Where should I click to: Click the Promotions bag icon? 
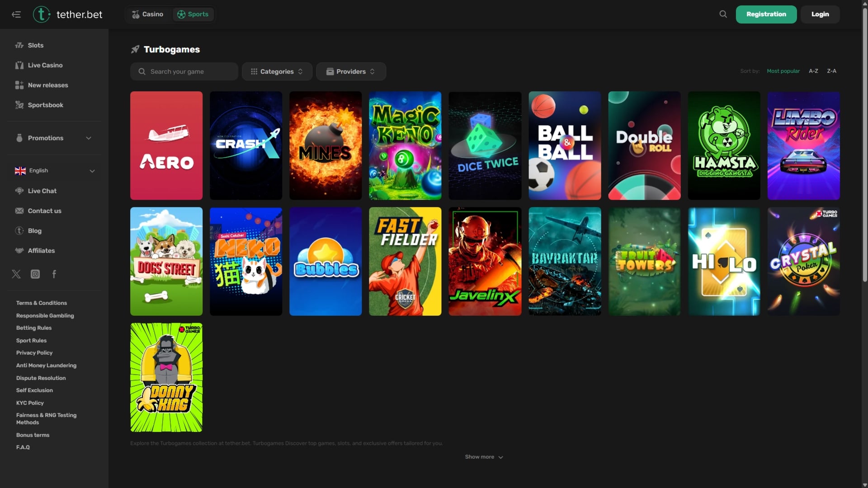[x=19, y=138]
